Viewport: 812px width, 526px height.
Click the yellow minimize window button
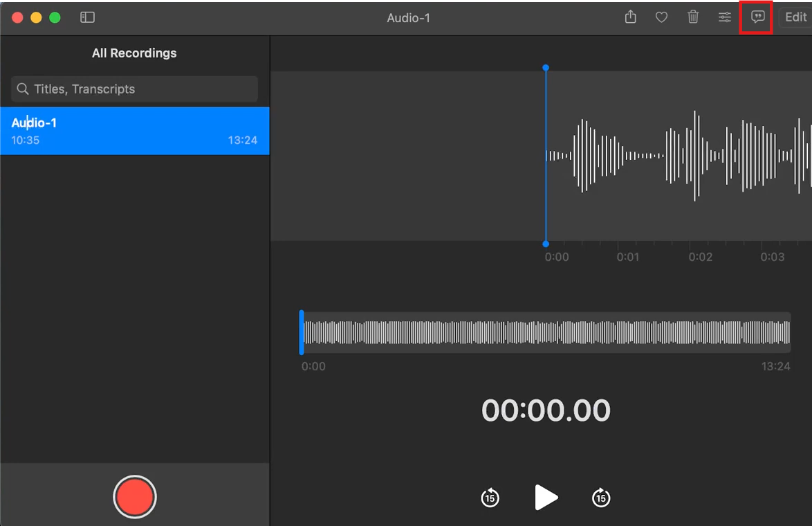[x=36, y=17]
